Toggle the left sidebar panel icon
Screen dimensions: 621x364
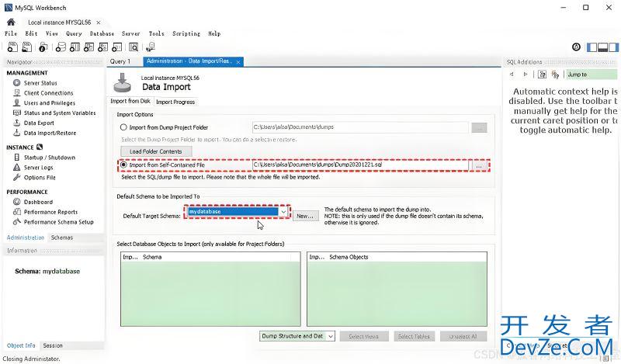point(592,47)
